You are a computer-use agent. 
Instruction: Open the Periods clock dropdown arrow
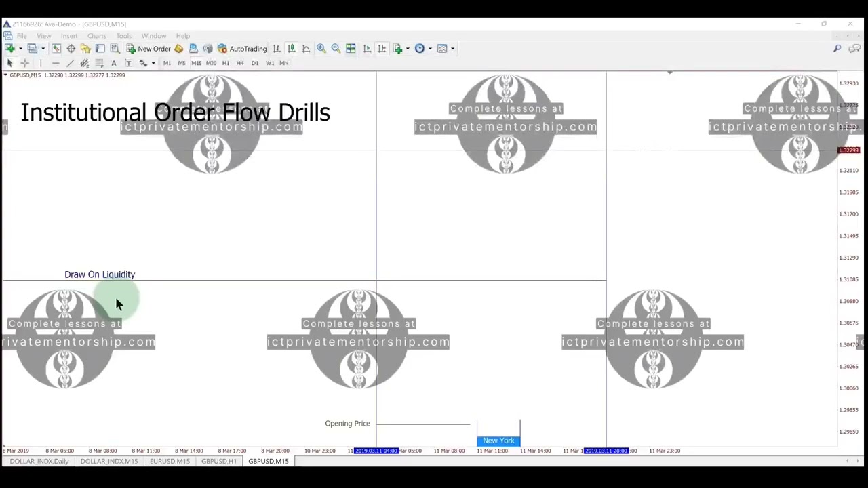click(430, 49)
